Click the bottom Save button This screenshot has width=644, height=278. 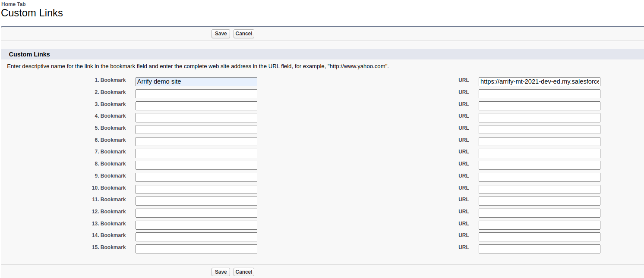coord(221,272)
